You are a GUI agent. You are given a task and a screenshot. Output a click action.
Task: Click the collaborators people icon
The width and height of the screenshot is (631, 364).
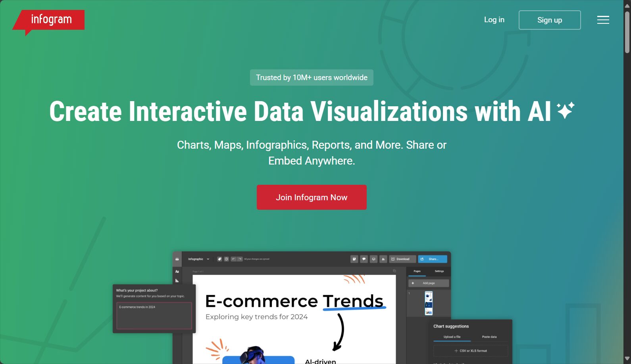coord(383,259)
